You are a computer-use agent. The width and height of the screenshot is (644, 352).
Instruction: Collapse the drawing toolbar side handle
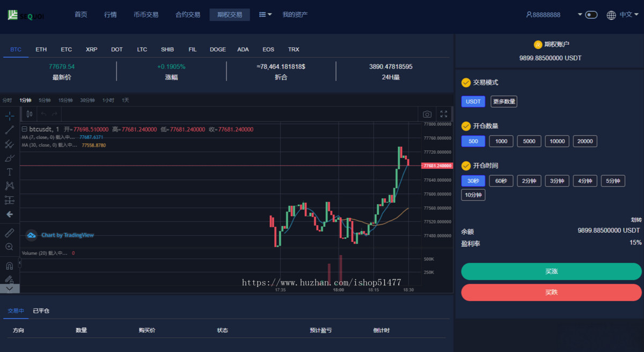[x=20, y=263]
